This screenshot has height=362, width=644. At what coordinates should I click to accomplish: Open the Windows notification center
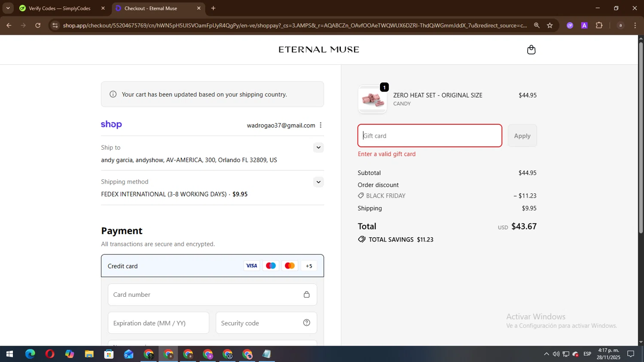click(631, 354)
